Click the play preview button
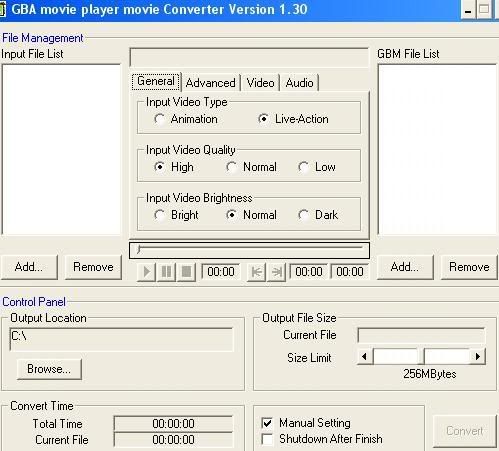 point(146,272)
